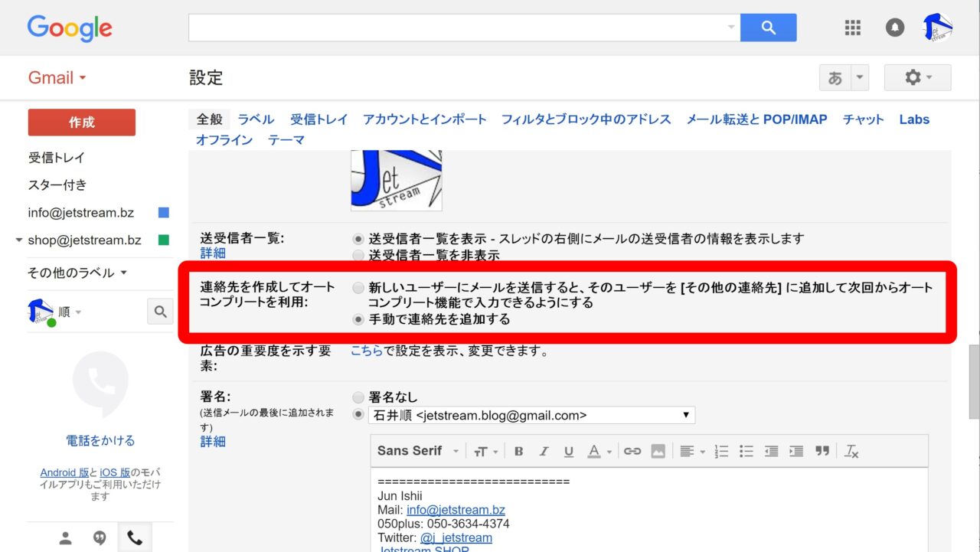
Task: Select 送受信者一覧を非表示 radio option
Action: pos(358,255)
